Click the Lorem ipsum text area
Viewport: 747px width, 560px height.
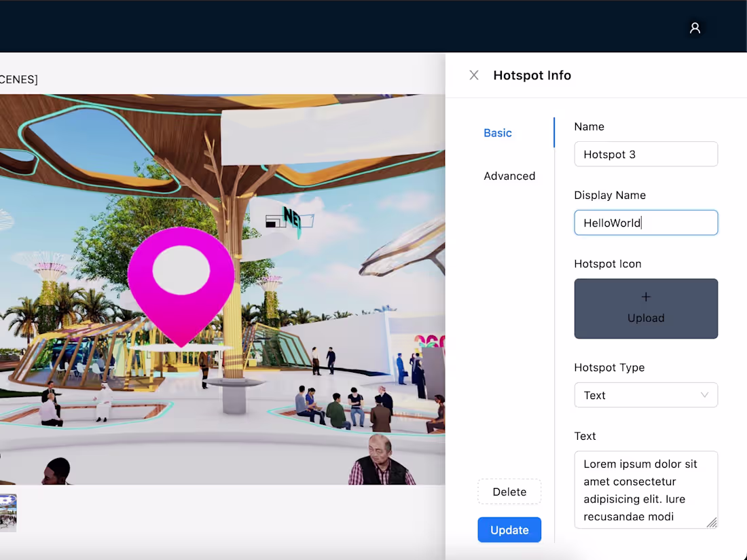[646, 490]
